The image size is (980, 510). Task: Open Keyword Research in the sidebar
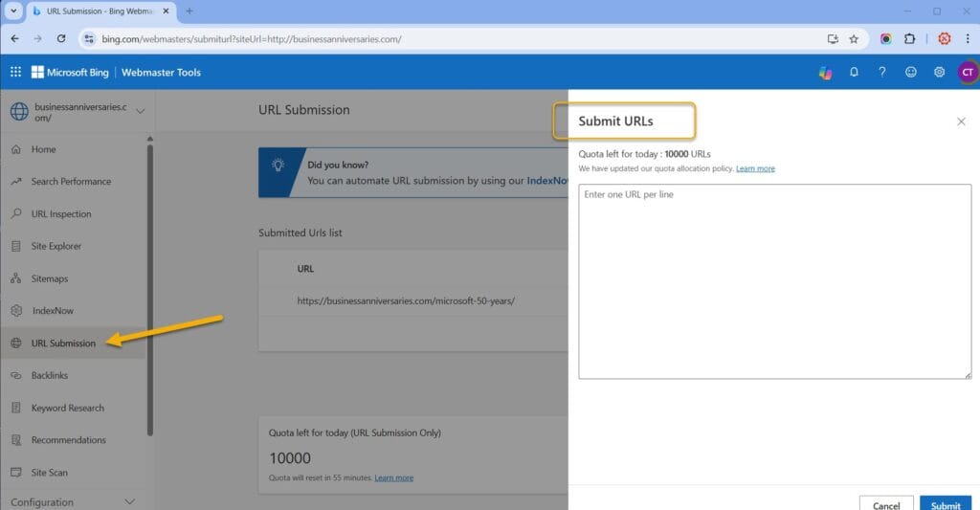[x=68, y=409]
